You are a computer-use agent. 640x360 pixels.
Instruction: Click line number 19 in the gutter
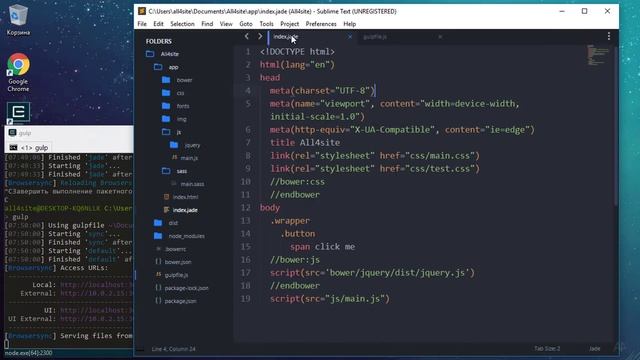(x=245, y=299)
